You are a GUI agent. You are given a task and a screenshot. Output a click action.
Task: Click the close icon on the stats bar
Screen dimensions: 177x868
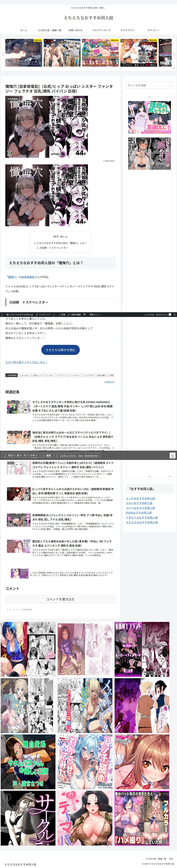point(172,456)
